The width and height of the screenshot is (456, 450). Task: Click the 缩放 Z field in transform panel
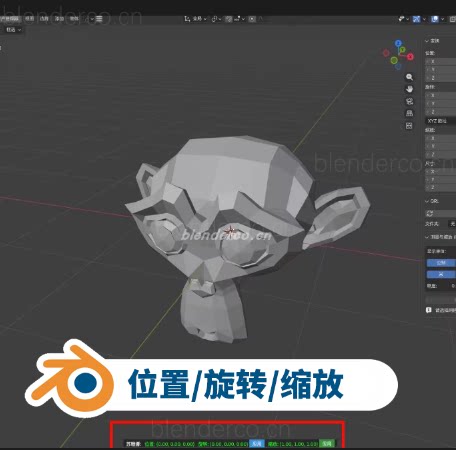pos(441,154)
